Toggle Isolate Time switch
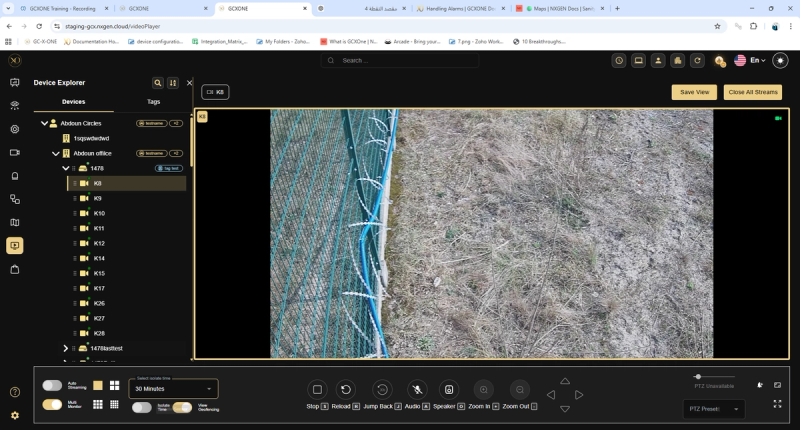The height and width of the screenshot is (430, 800). [x=142, y=407]
